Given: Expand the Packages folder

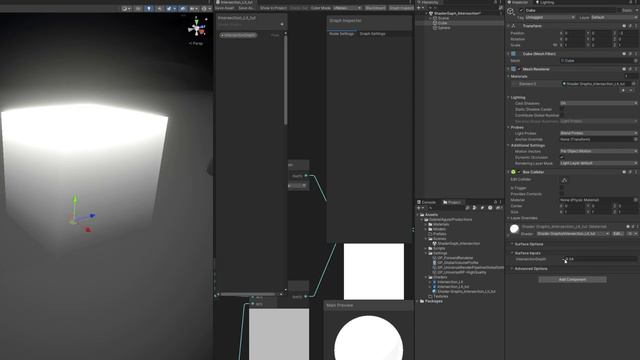Looking at the screenshot, I should click(x=418, y=301).
